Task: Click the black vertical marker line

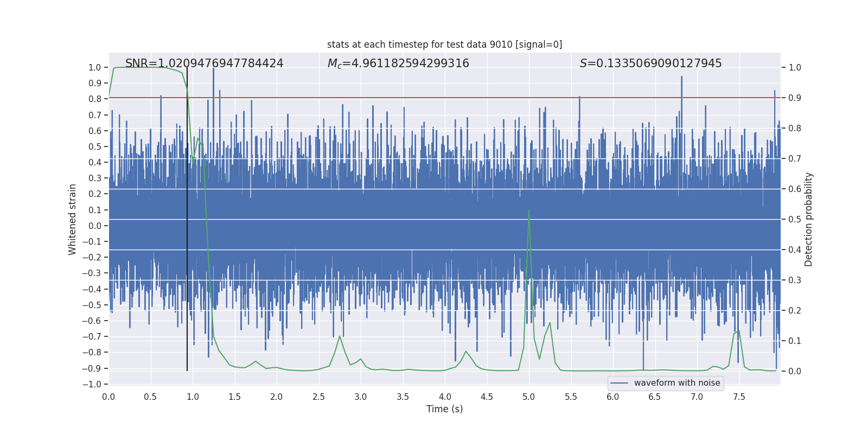Action: pos(187,228)
